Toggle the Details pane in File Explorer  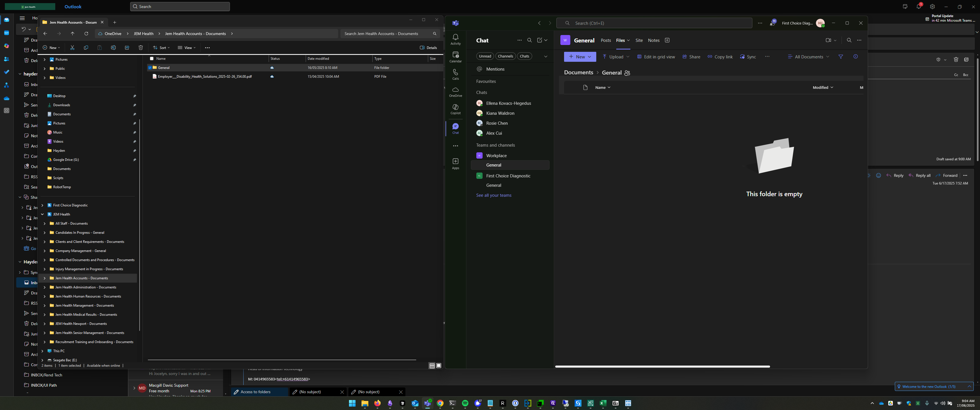(428, 48)
